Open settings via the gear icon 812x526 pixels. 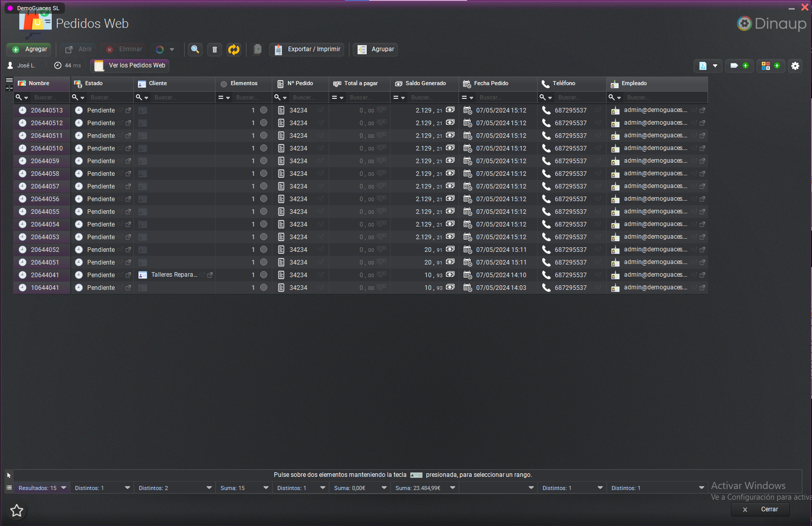click(795, 66)
